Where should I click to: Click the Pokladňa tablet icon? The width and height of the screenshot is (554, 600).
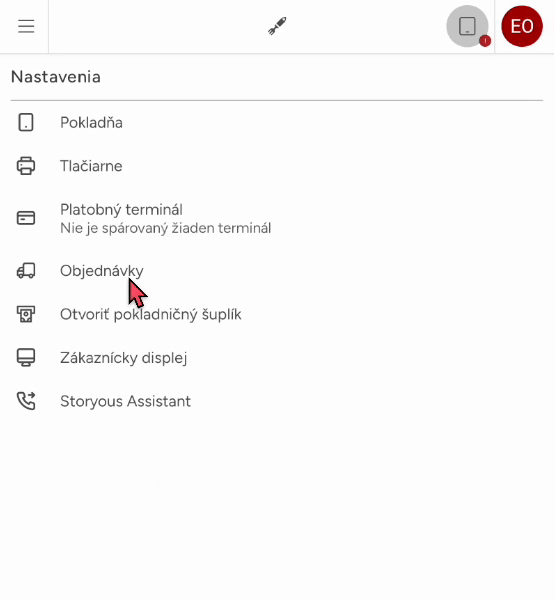click(26, 122)
